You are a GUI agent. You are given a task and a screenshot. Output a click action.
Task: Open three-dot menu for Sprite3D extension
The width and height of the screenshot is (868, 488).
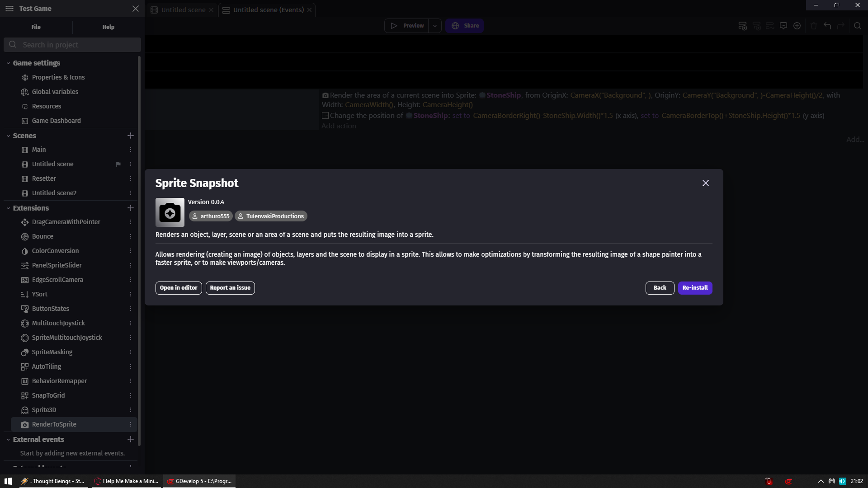[x=131, y=410]
